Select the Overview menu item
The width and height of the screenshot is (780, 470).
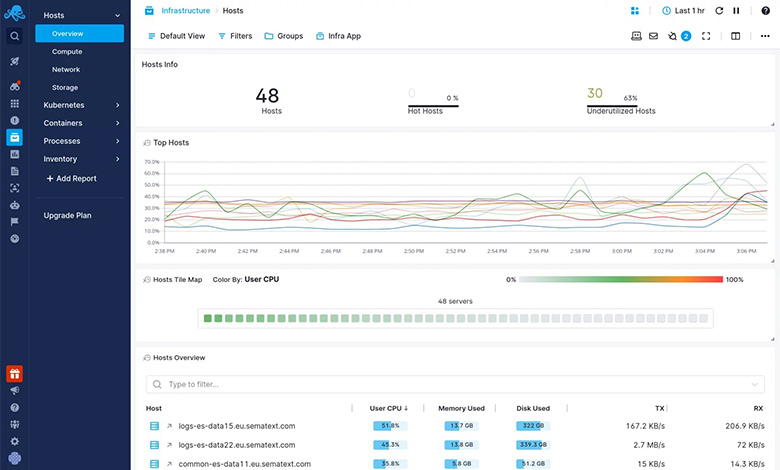tap(80, 33)
